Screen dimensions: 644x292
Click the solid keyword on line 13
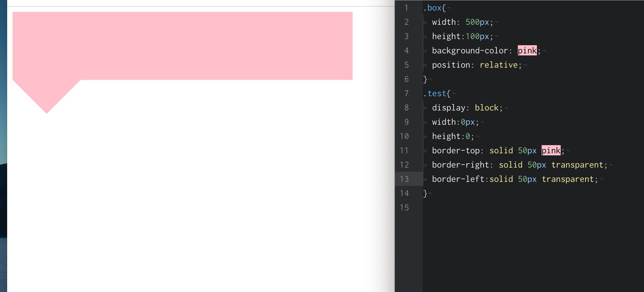[x=501, y=179]
